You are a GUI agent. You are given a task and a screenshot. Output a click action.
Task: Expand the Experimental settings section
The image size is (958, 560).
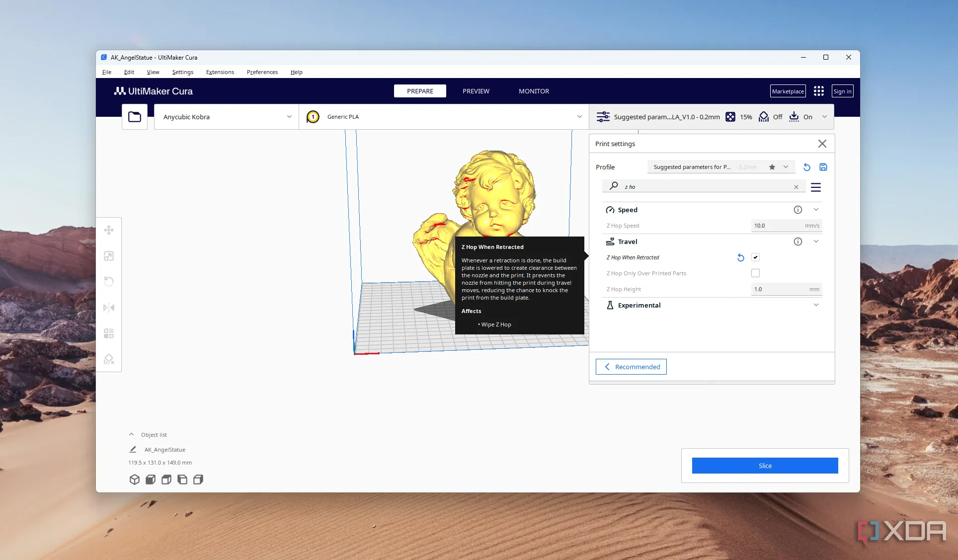tap(815, 305)
